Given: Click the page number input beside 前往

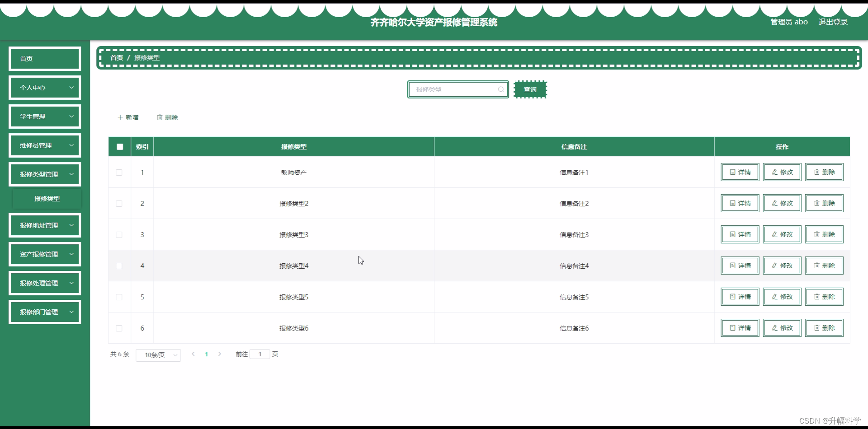Looking at the screenshot, I should click(259, 354).
